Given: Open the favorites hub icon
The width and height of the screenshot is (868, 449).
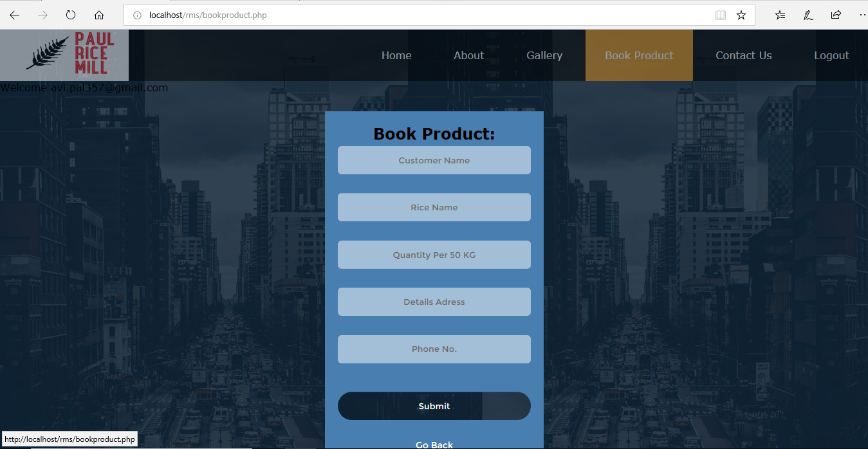Looking at the screenshot, I should pos(780,15).
